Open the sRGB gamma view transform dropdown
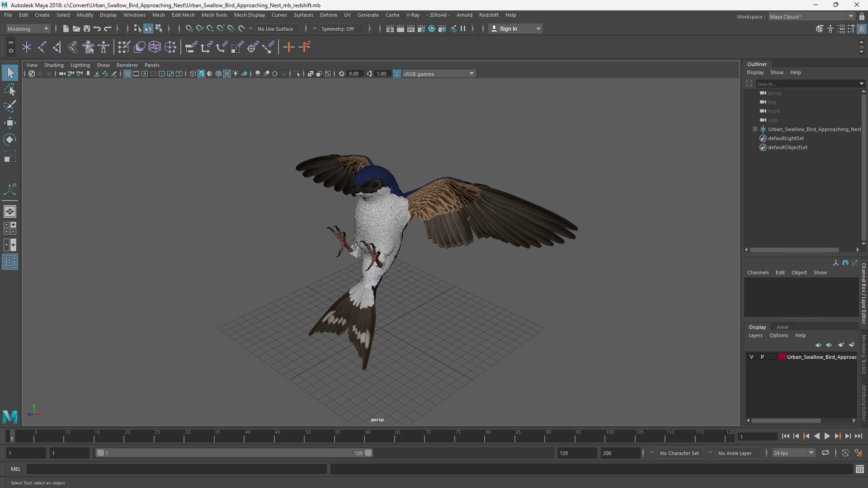This screenshot has height=488, width=868. (439, 74)
